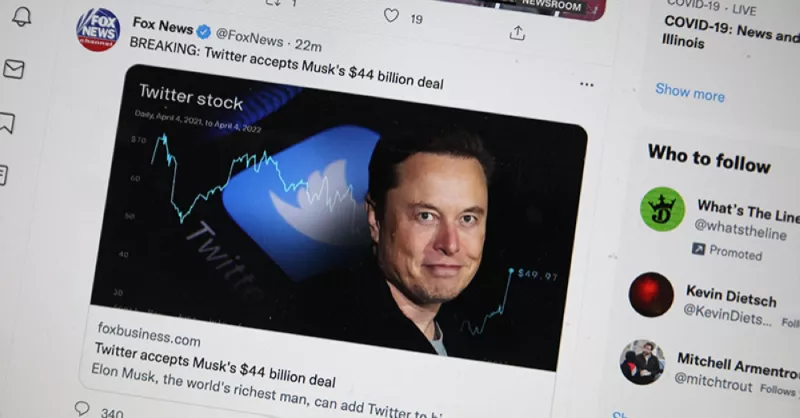Open the Twitter stock article image
The height and width of the screenshot is (418, 800).
338,217
